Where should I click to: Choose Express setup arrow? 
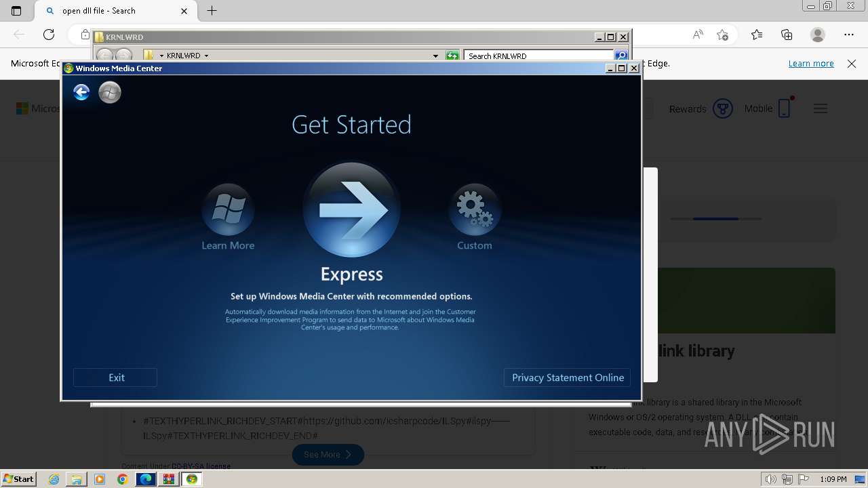coord(351,209)
